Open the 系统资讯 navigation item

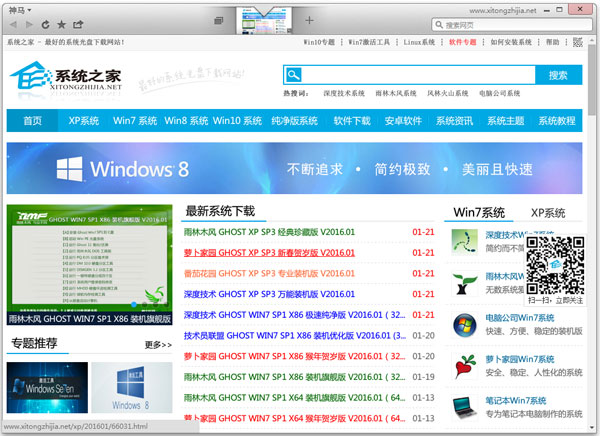coord(455,121)
